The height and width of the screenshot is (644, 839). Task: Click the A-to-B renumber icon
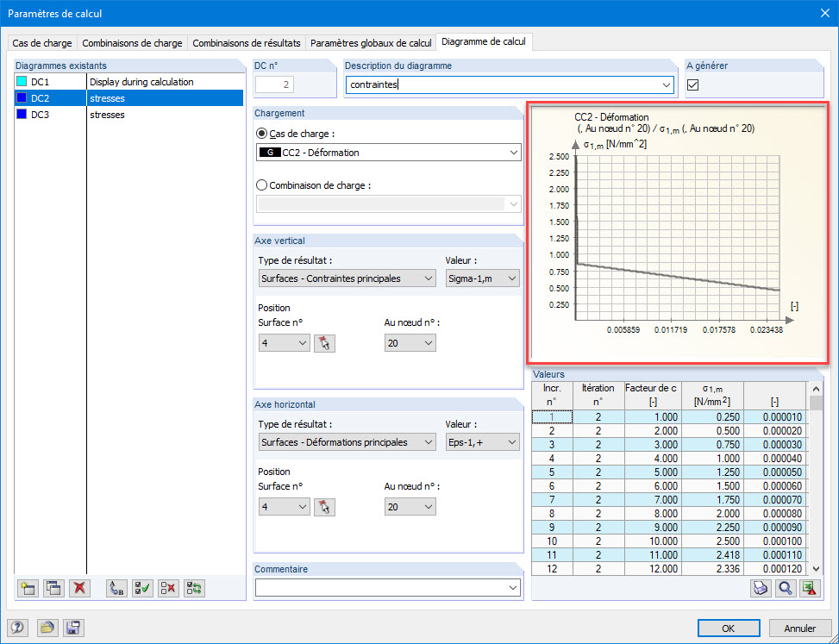tap(116, 588)
